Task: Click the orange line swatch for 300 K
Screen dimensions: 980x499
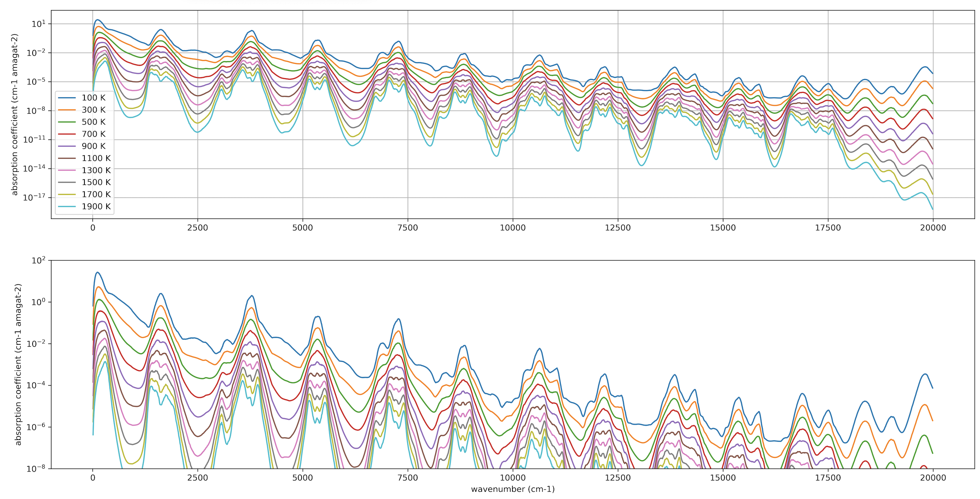Action: (x=67, y=110)
